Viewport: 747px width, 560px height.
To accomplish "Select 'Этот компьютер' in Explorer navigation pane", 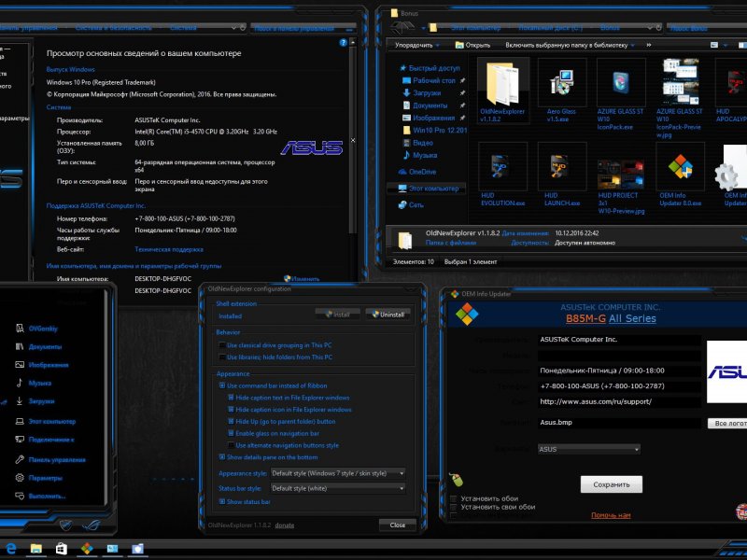I will click(x=429, y=189).
